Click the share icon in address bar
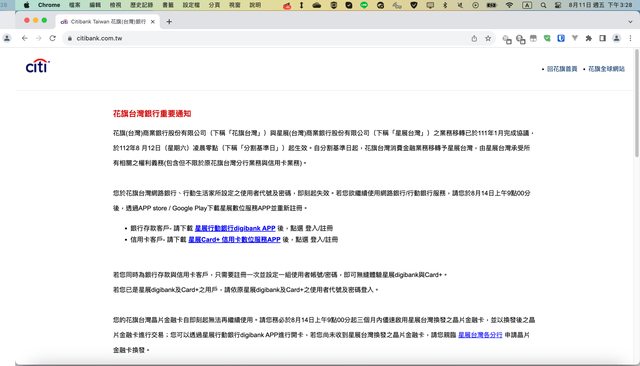 (x=474, y=38)
